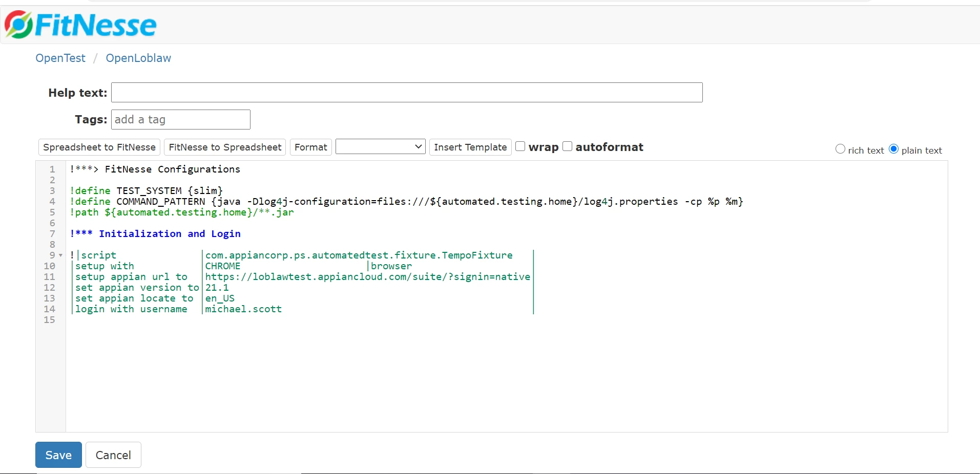This screenshot has height=474, width=980.
Task: Focus the Help text input field
Action: tap(407, 93)
